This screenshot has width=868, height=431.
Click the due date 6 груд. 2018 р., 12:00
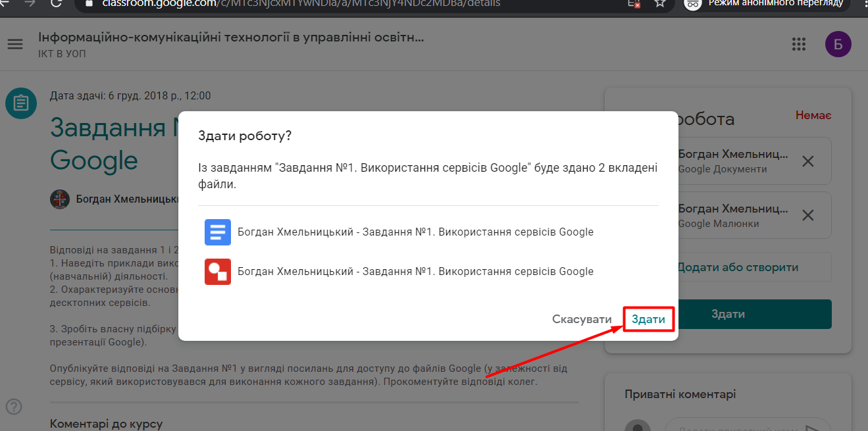[x=130, y=95]
